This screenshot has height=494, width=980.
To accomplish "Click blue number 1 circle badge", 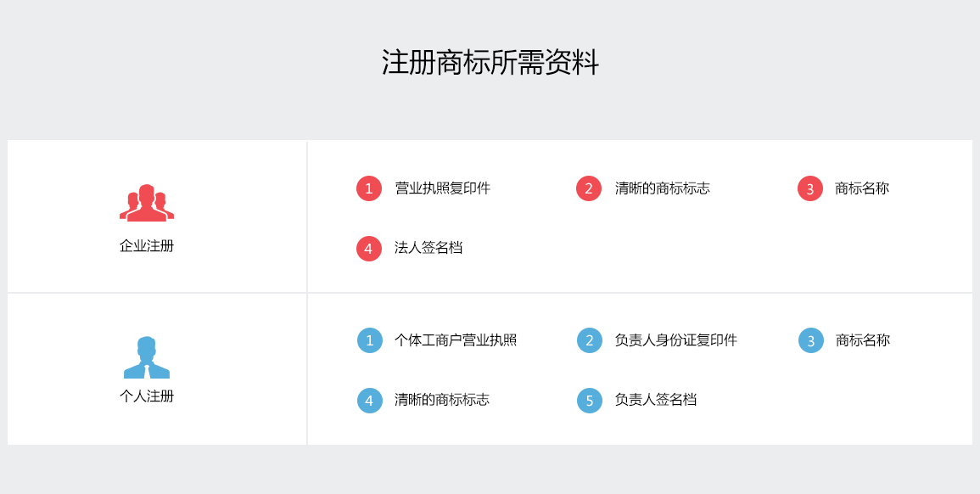I will pyautogui.click(x=370, y=340).
